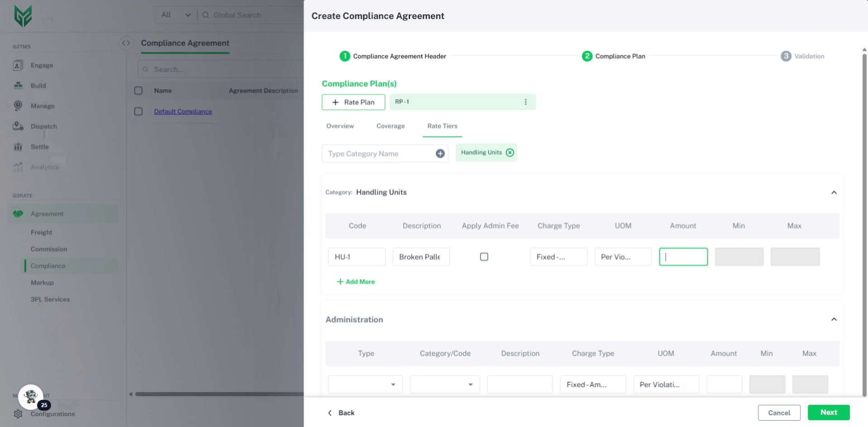Screen dimensions: 868x427
Task: Open the Analytics module icon
Action: pos(18,167)
